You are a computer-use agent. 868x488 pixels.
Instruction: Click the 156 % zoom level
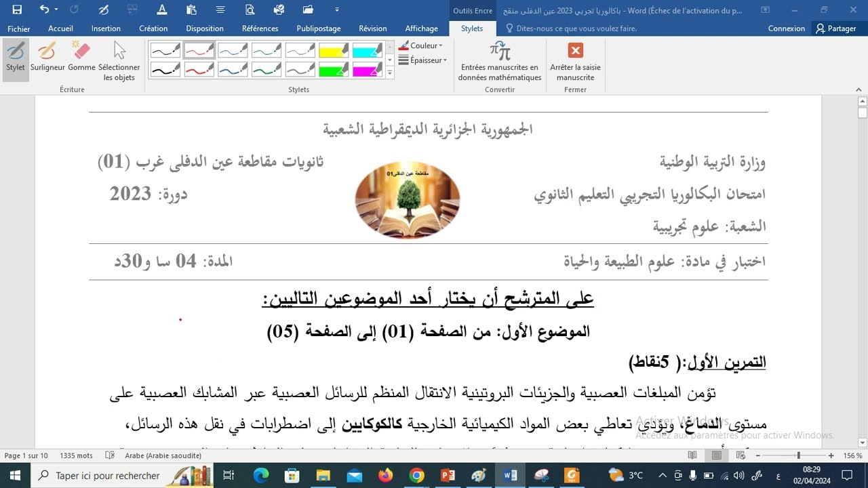tap(852, 455)
